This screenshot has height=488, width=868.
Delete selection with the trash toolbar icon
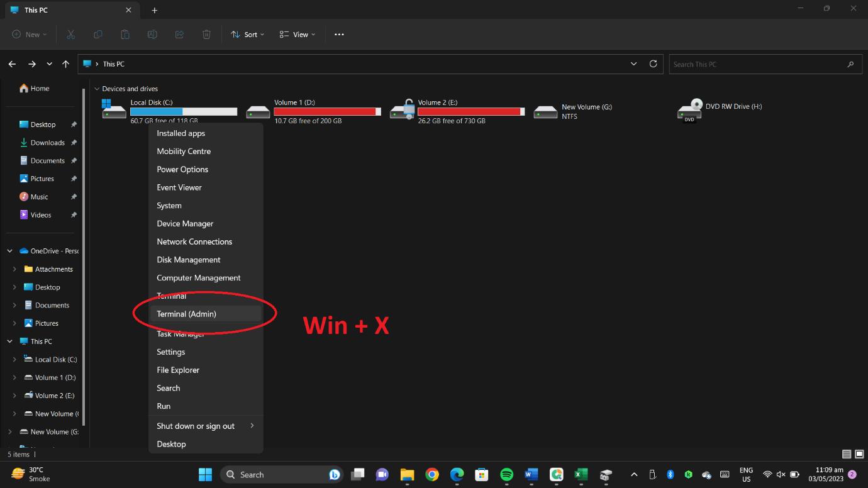click(x=206, y=35)
